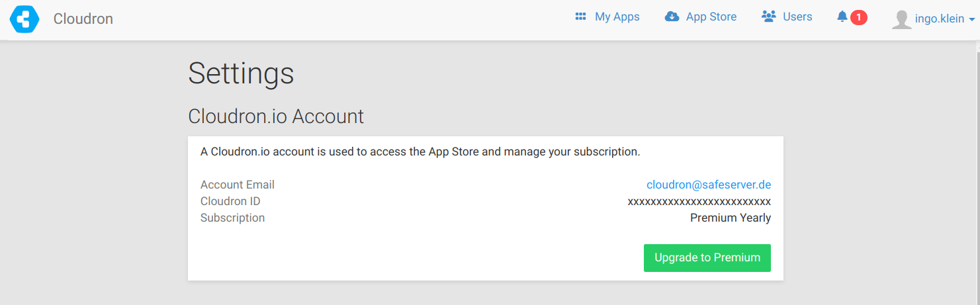
Task: Click the masked Cloudron ID value
Action: [x=699, y=202]
